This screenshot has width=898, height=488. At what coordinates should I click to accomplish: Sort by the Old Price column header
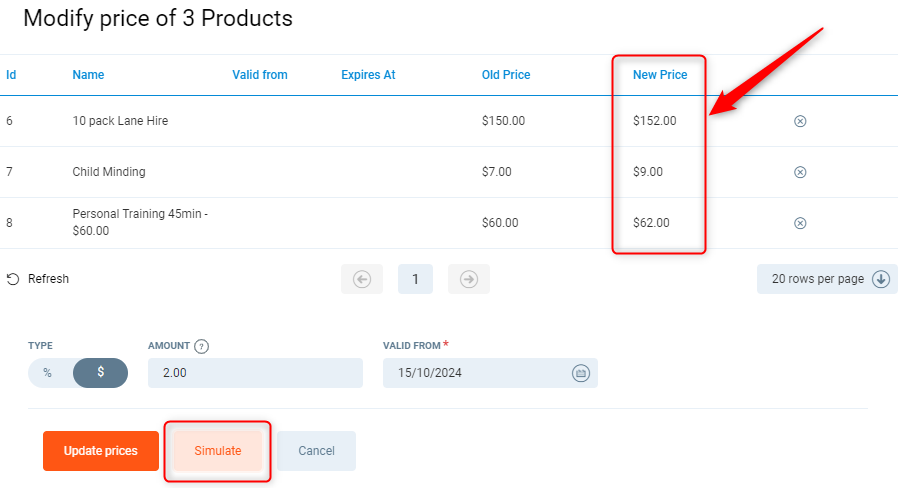click(506, 75)
